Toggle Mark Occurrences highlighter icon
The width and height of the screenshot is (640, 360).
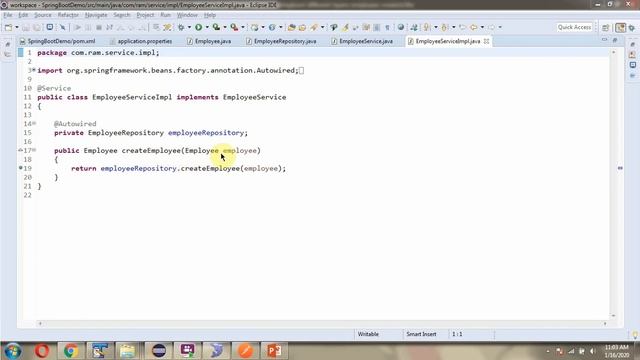[345, 27]
